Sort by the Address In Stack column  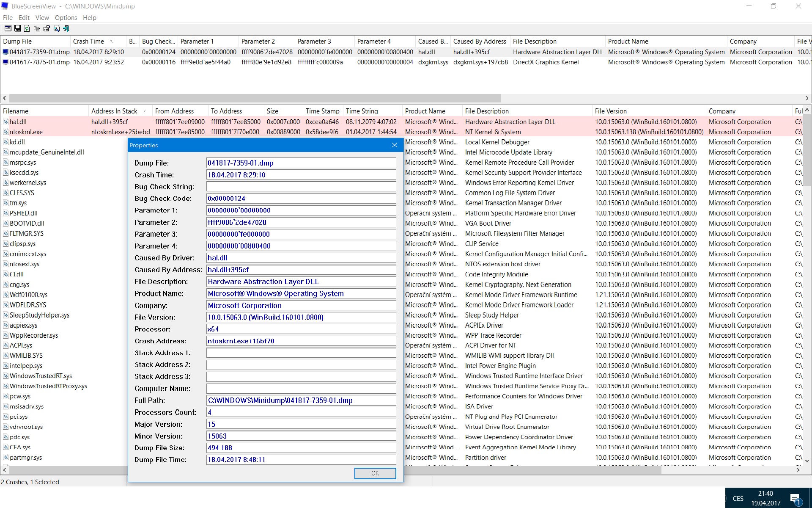click(114, 111)
